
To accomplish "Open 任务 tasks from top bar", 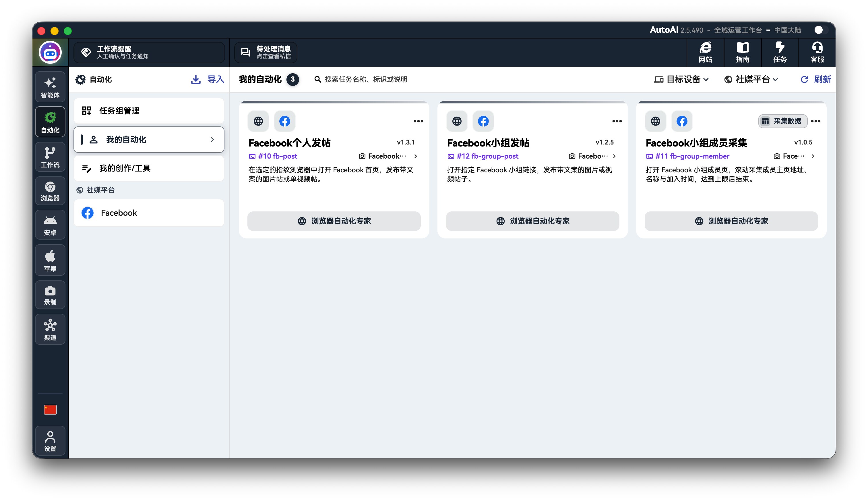I will click(x=780, y=52).
